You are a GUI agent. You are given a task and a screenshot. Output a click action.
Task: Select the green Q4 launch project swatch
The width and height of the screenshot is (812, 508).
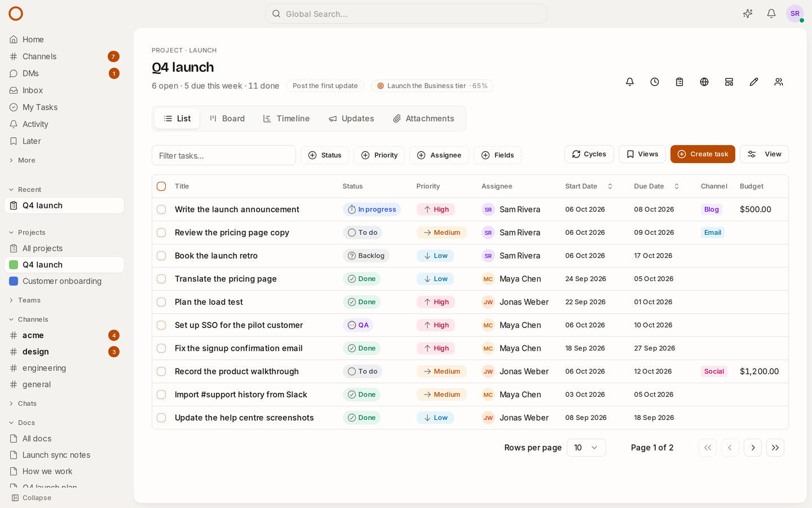click(x=14, y=265)
